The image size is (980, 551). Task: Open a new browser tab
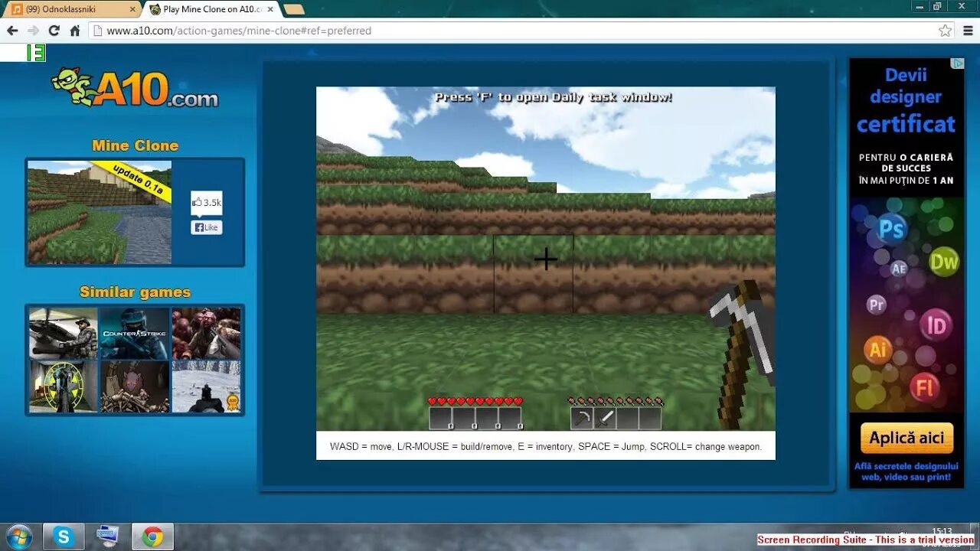(294, 9)
